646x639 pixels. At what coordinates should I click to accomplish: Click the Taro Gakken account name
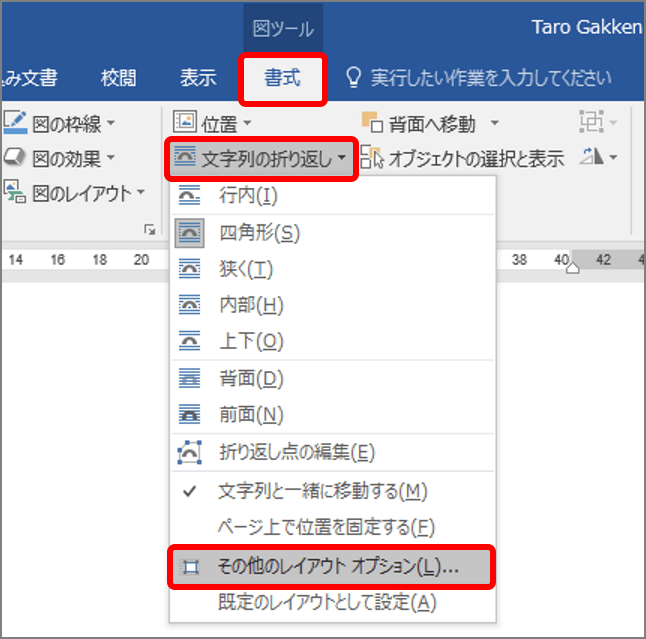click(x=587, y=27)
